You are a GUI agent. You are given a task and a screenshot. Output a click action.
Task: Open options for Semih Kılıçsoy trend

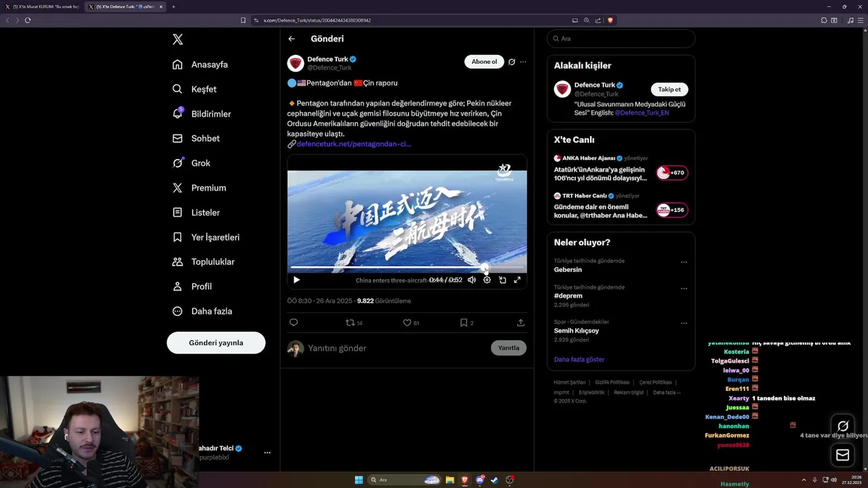click(x=684, y=323)
